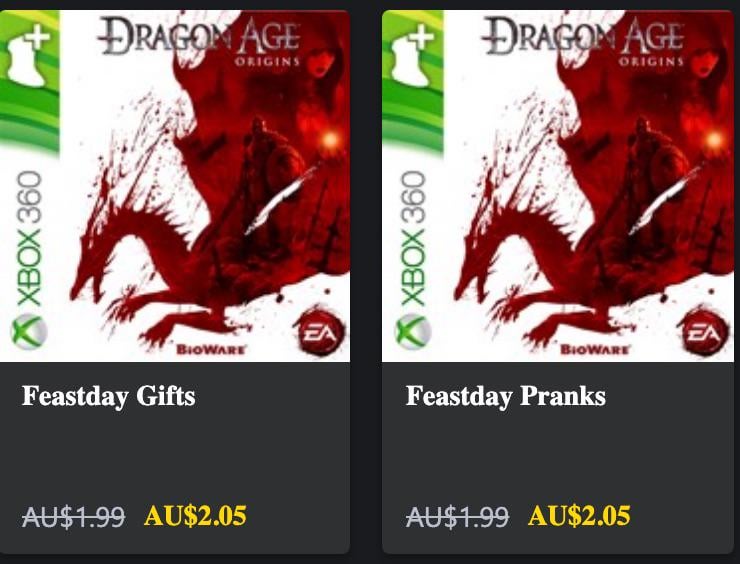Click the Feastday Gifts title
The image size is (740, 564).
point(109,396)
